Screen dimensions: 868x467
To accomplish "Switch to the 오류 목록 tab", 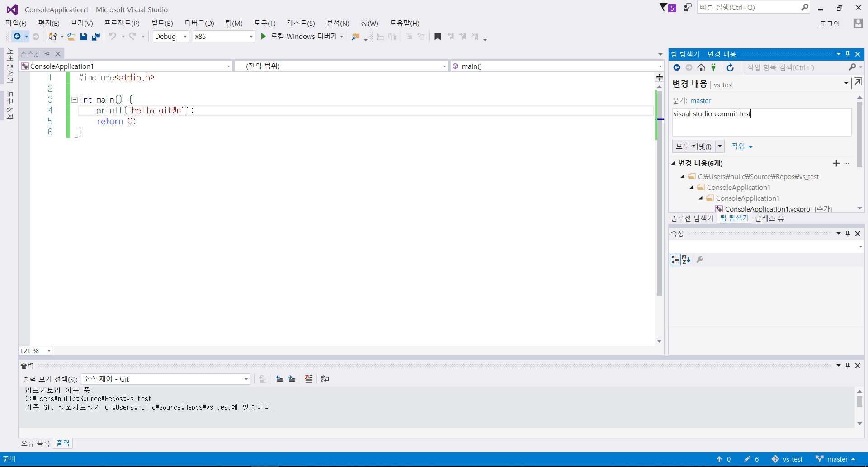I will click(x=35, y=443).
